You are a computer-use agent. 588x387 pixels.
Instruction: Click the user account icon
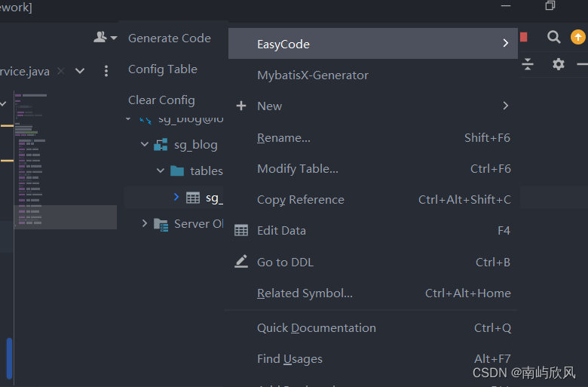[x=100, y=37]
